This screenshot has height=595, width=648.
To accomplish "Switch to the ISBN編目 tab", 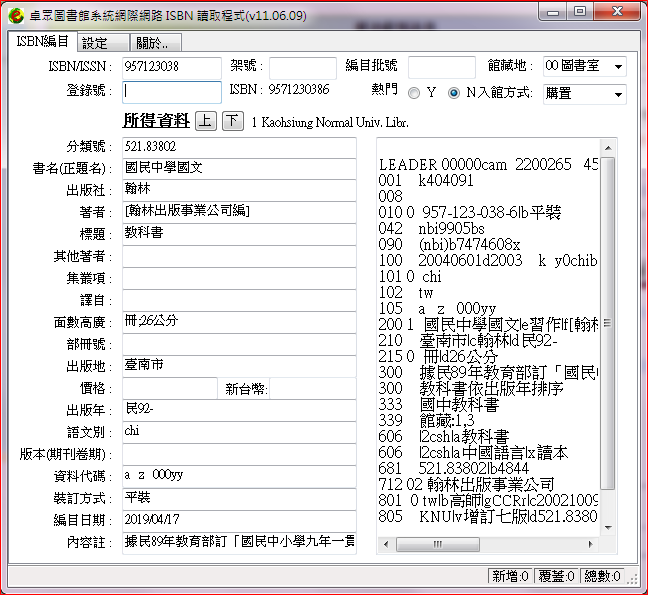I will pos(42,41).
